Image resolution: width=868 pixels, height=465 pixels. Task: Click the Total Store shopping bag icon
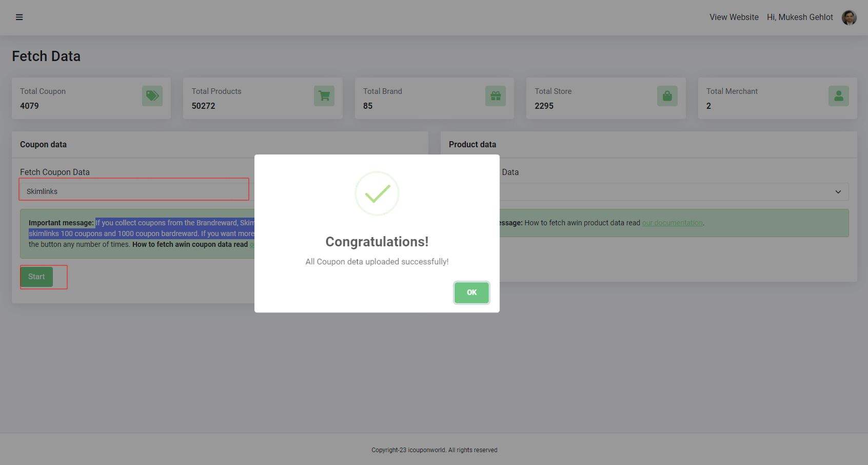coord(667,96)
